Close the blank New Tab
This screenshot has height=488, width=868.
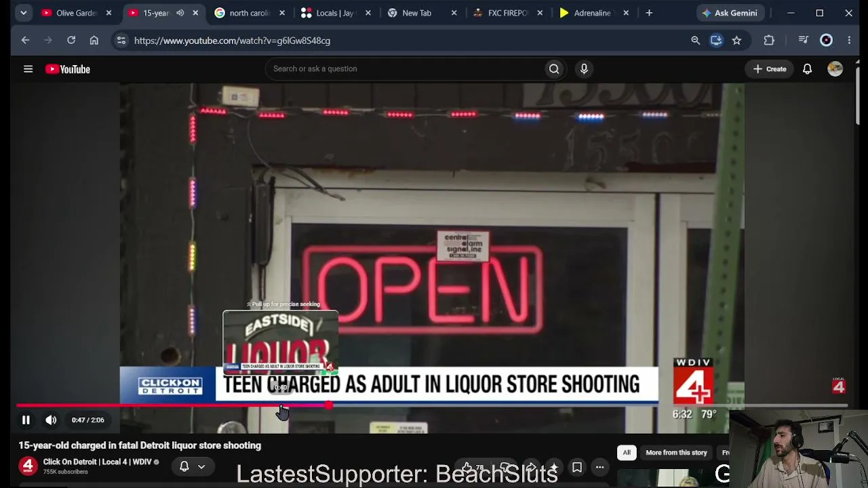pos(454,13)
